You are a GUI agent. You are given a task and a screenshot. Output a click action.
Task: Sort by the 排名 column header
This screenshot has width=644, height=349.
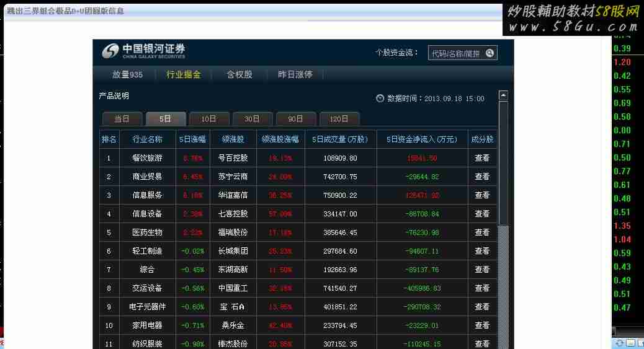(109, 139)
